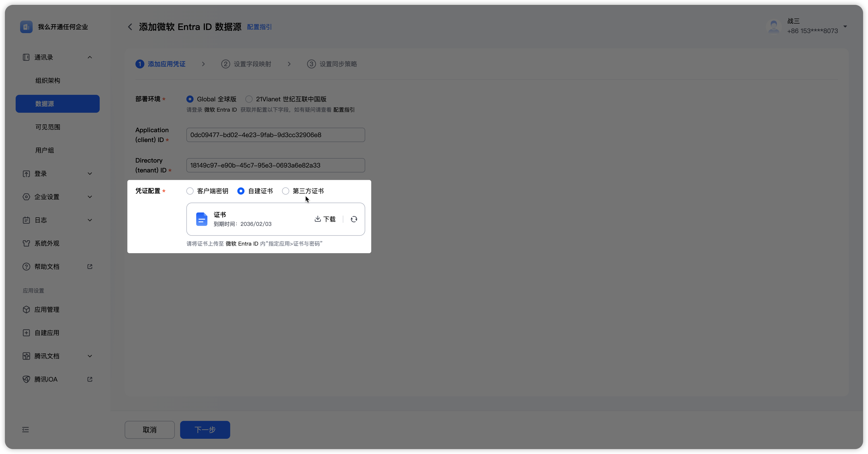Click the certificate download icon

317,219
